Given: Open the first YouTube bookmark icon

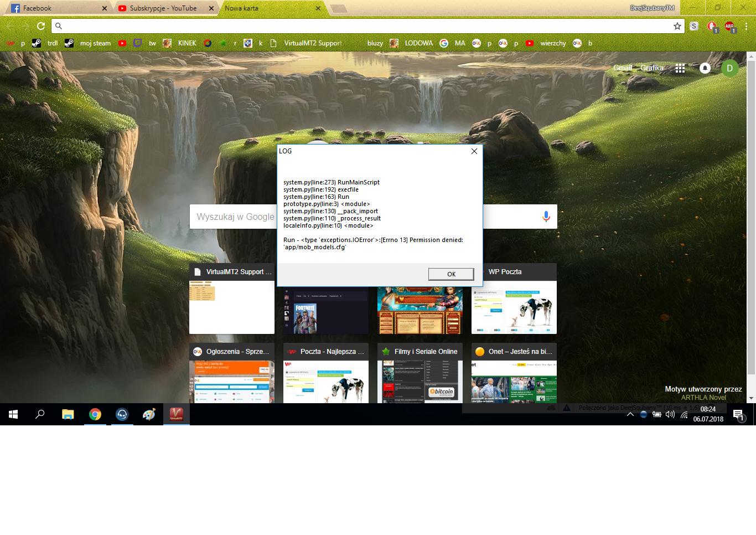Looking at the screenshot, I should click(x=122, y=43).
